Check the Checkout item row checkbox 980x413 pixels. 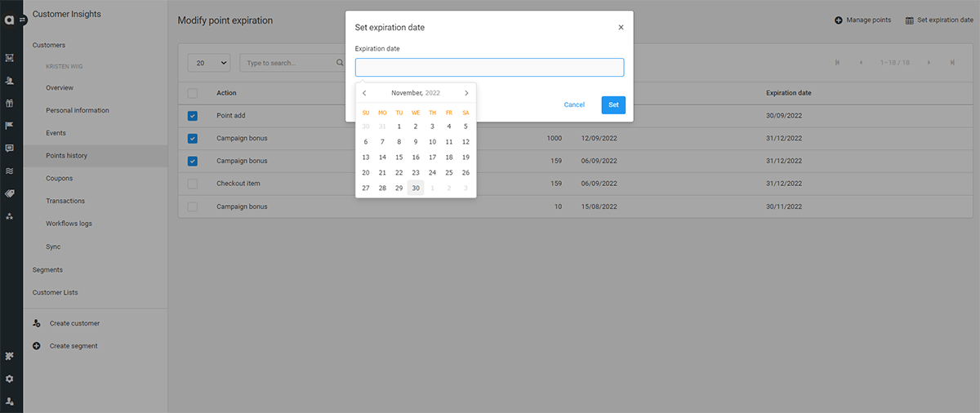(x=193, y=184)
